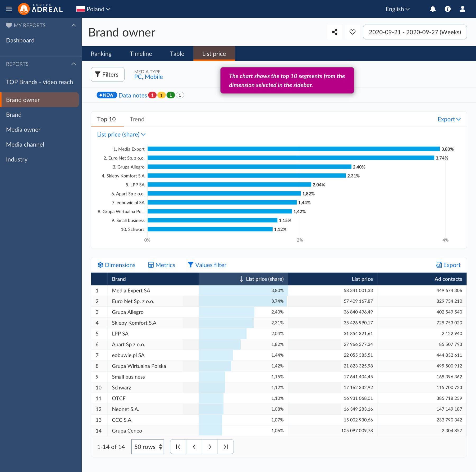
Task: Click the red data notes counter
Action: (x=152, y=95)
